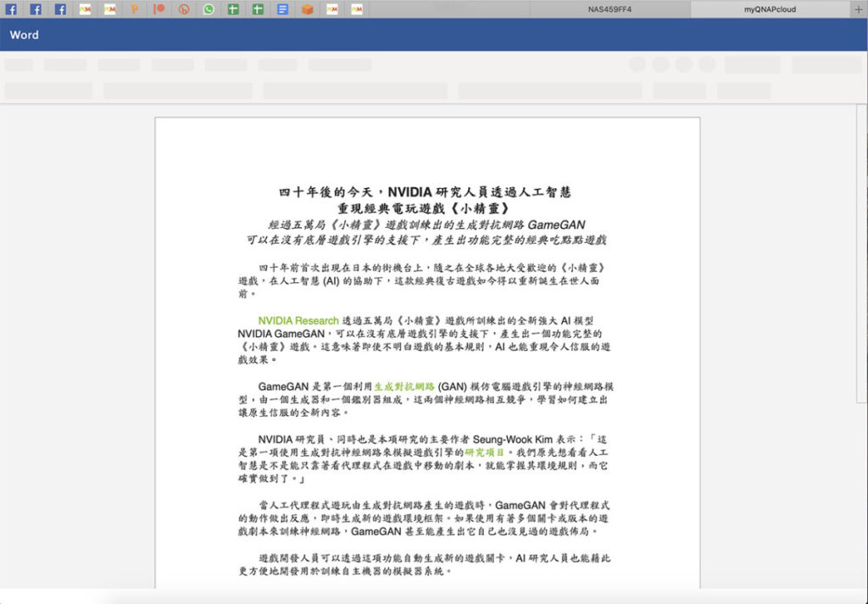Switch to the myQNAPcloud browser tab

point(770,8)
